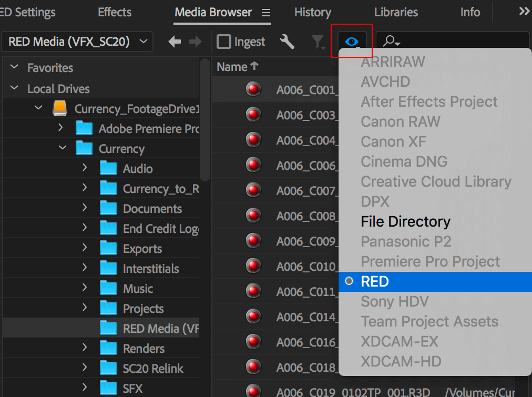Click the Currency_FootageDrive1 drive icon
Image resolution: width=532 pixels, height=397 pixels.
coord(60,109)
